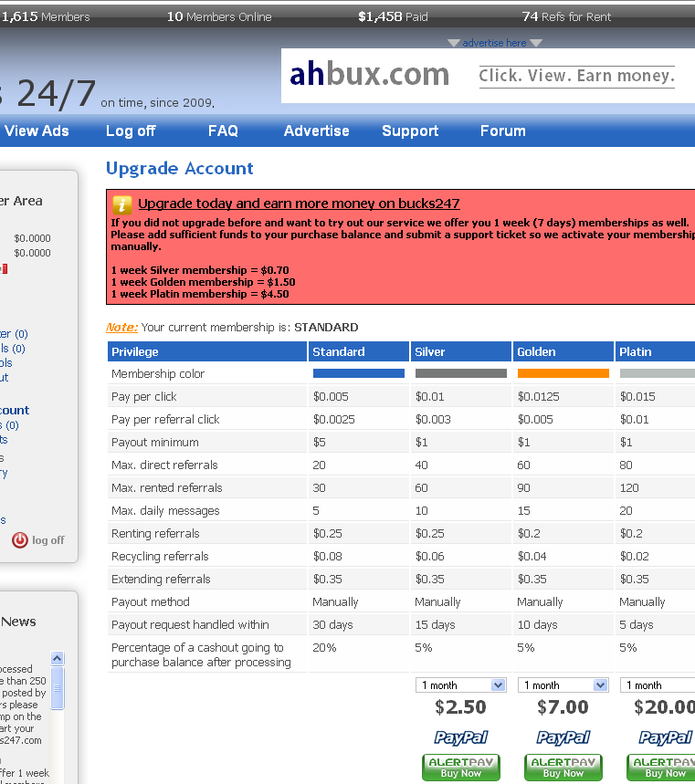
Task: Open the View Ads menu item
Action: (x=37, y=131)
